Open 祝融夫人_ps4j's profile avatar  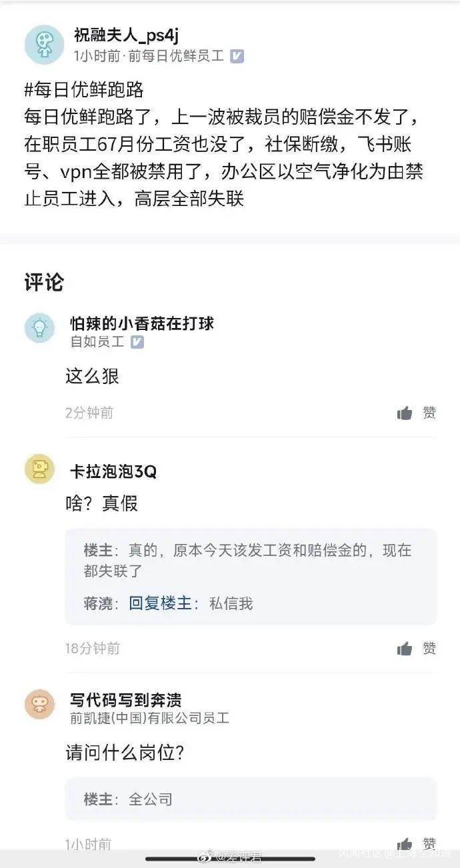click(x=44, y=45)
